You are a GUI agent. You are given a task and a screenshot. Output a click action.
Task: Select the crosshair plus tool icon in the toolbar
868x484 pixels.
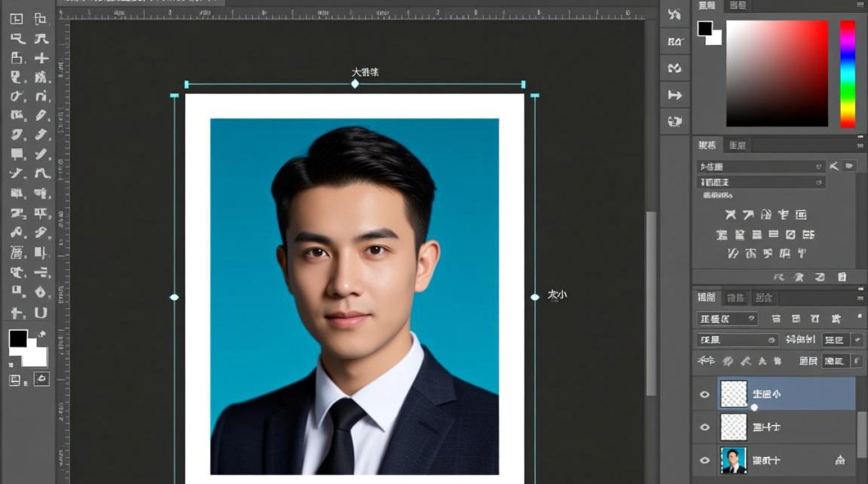[41, 58]
